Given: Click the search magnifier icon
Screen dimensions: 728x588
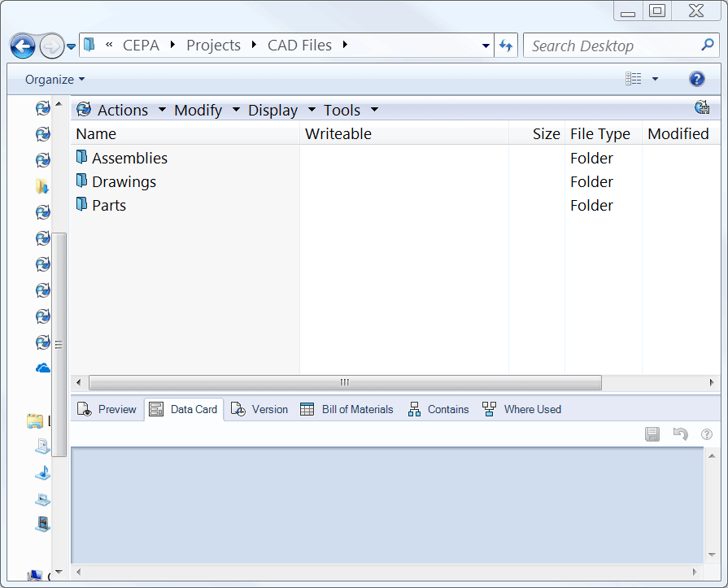Looking at the screenshot, I should pos(708,45).
